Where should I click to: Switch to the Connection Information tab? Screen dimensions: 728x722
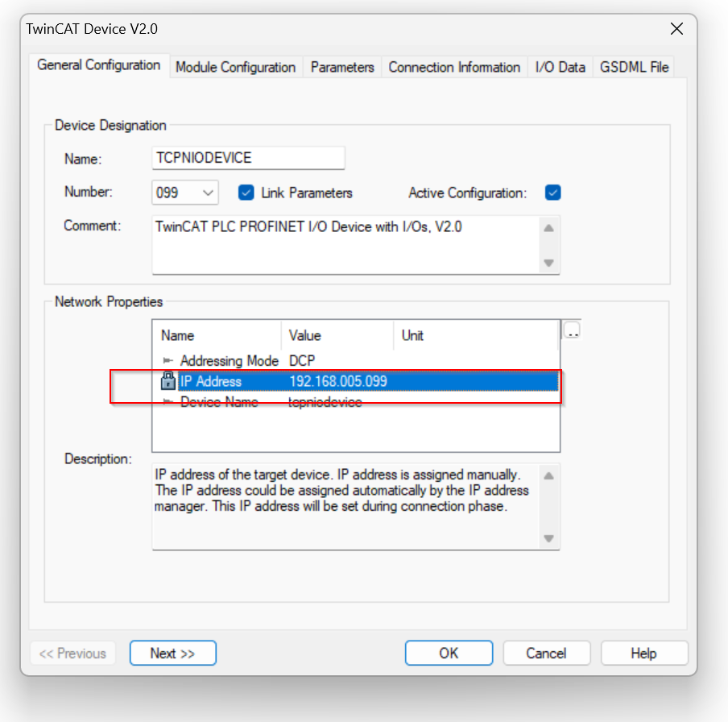point(454,68)
